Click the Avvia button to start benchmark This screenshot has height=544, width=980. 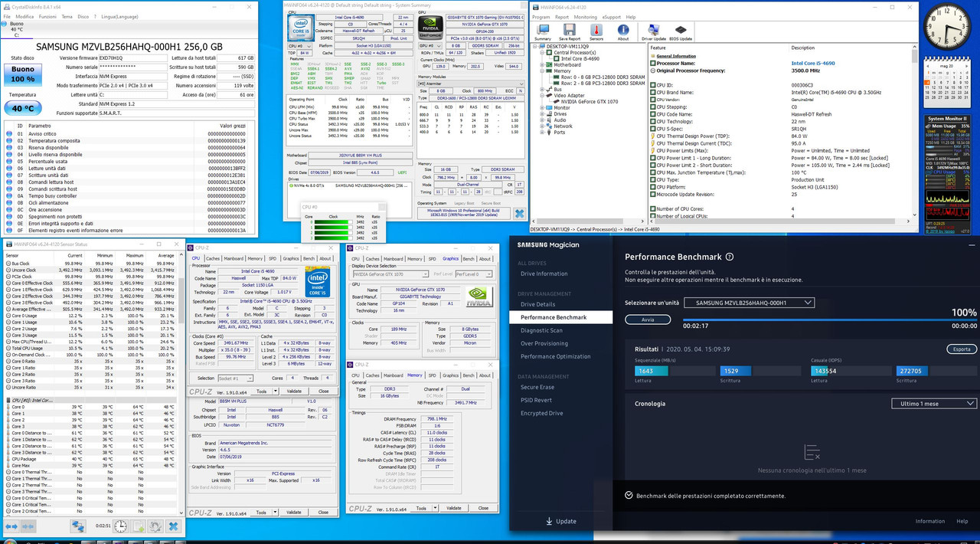[x=648, y=320]
